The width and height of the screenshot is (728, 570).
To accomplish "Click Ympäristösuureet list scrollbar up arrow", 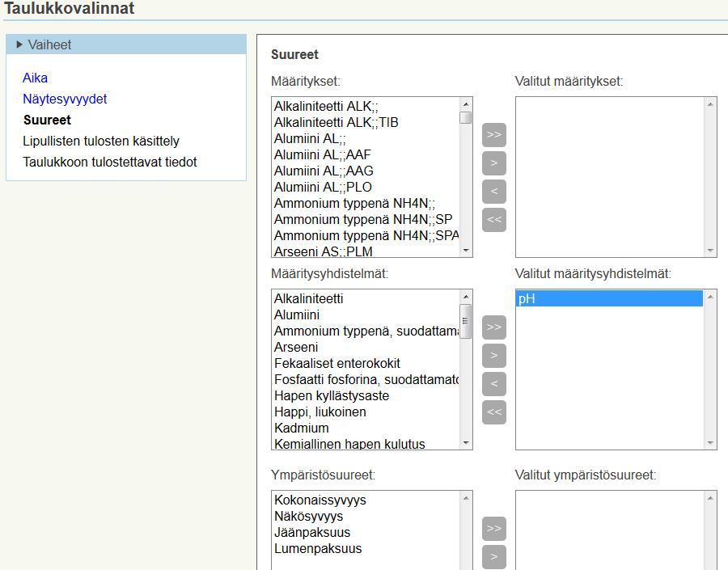I will [466, 497].
